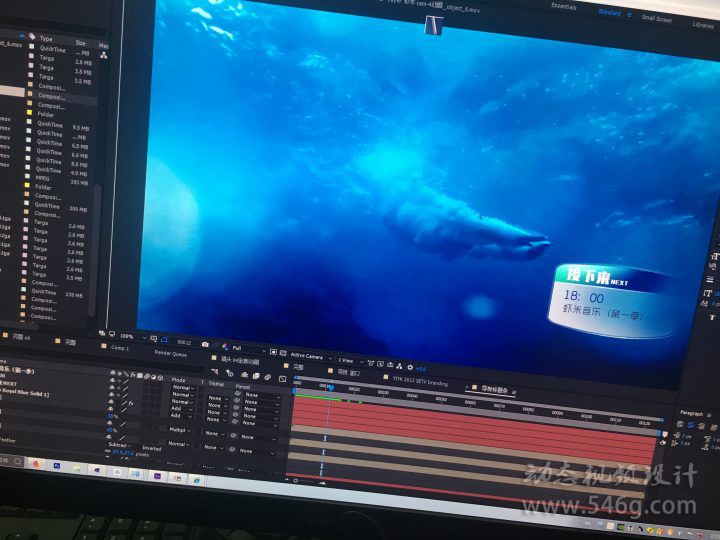Toggle shy switch on first layer row
720x540 pixels.
[112, 380]
